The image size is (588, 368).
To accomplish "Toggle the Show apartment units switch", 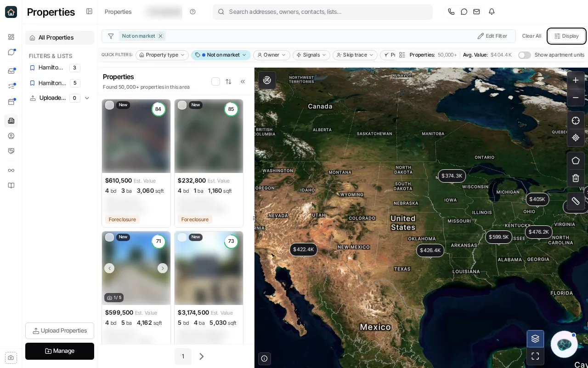I will 524,55.
